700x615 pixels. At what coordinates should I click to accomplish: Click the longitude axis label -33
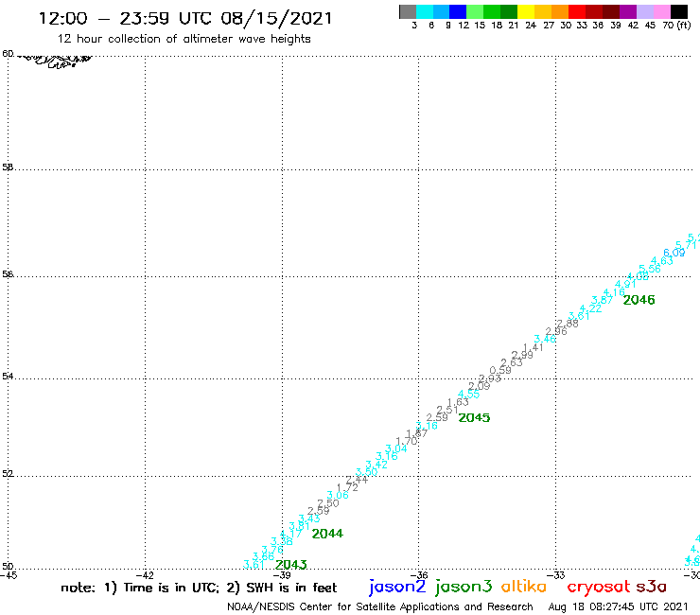556,575
